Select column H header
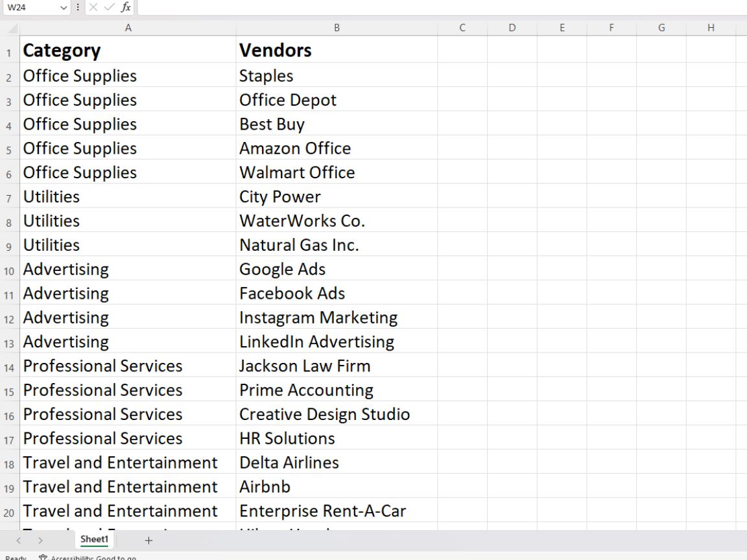 [x=711, y=28]
